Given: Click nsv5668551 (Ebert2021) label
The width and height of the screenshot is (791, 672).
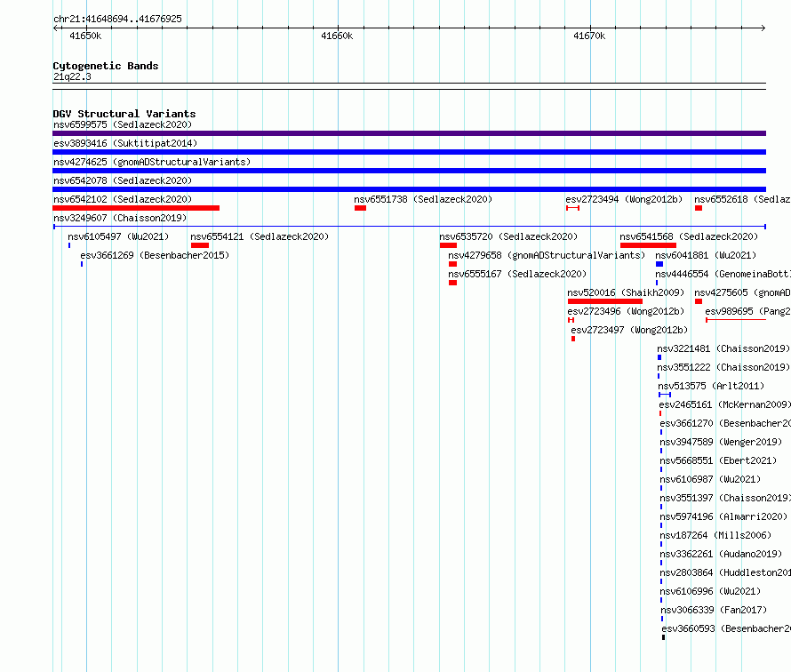Looking at the screenshot, I should (718, 460).
